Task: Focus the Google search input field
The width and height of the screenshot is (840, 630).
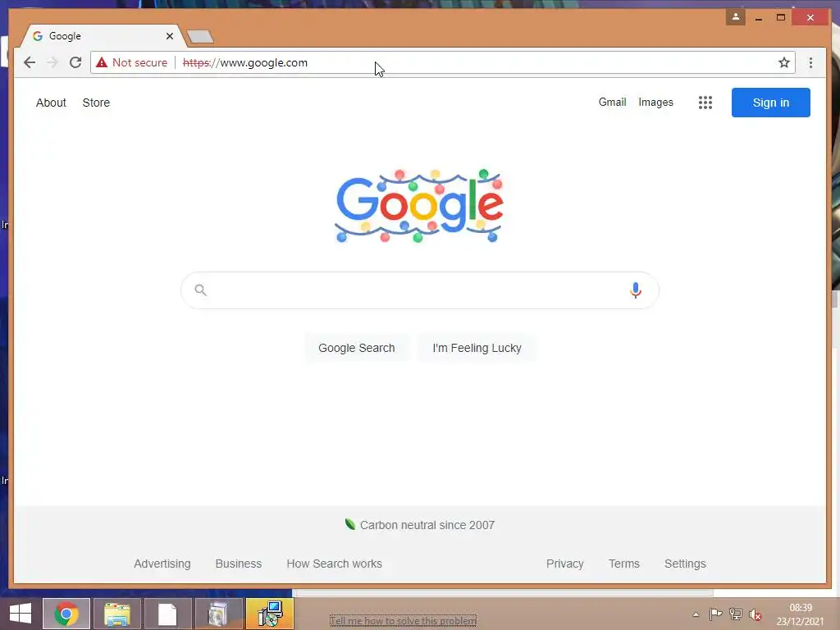Action: point(419,290)
